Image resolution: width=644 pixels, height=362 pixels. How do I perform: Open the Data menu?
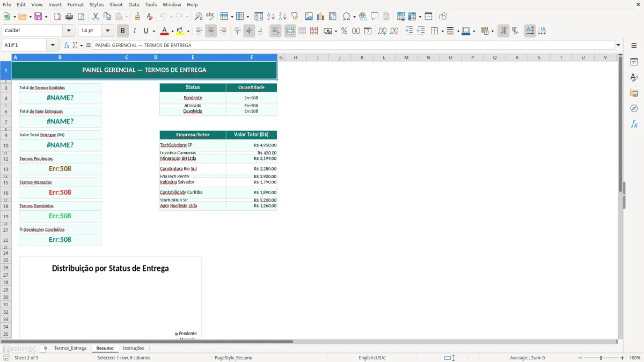click(x=134, y=4)
